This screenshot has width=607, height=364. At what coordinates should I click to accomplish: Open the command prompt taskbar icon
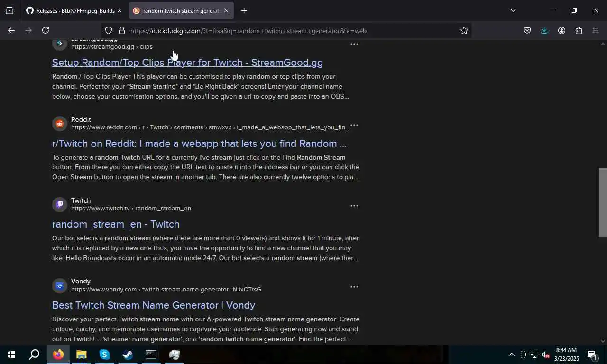pos(151,355)
